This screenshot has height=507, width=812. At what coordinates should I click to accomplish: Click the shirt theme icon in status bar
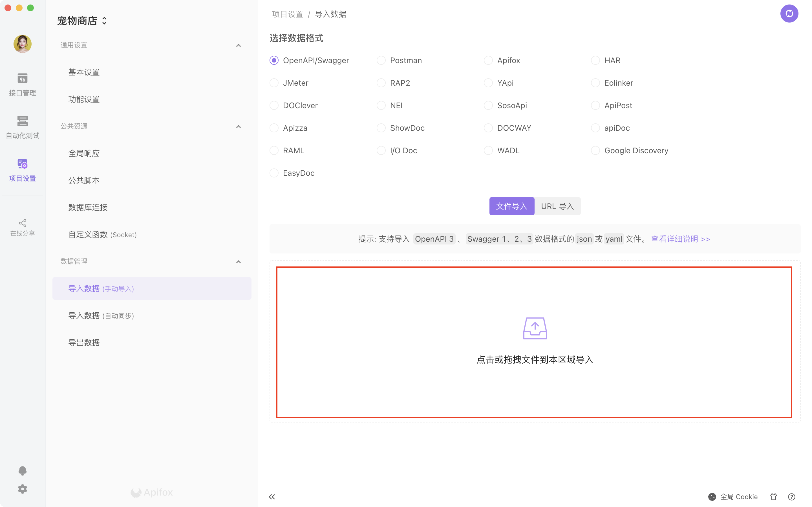point(773,497)
